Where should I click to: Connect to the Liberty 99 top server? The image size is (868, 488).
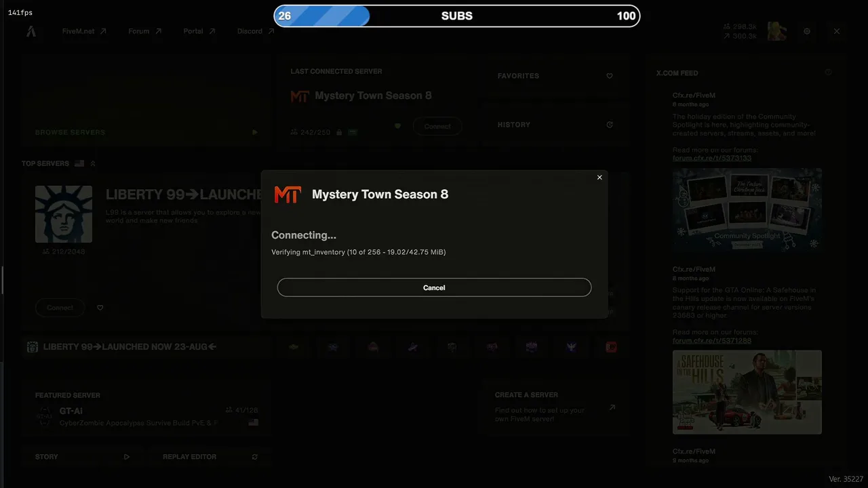coord(60,308)
